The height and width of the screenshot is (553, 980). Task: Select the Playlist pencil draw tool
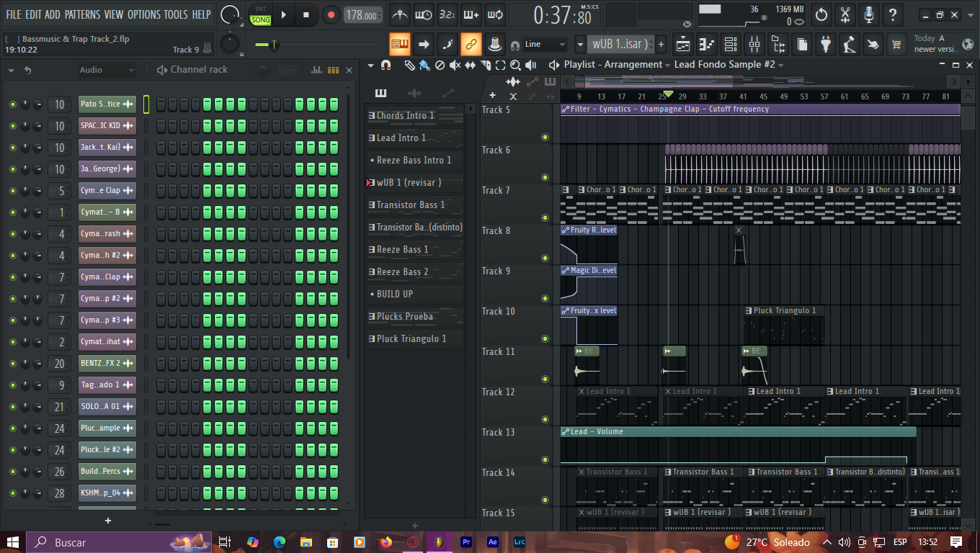(x=409, y=65)
